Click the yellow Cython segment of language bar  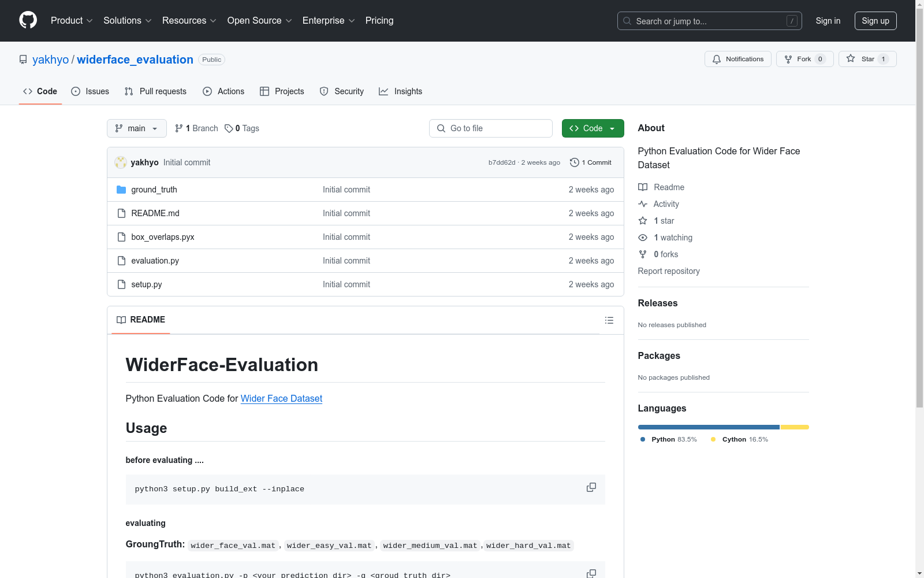click(795, 427)
